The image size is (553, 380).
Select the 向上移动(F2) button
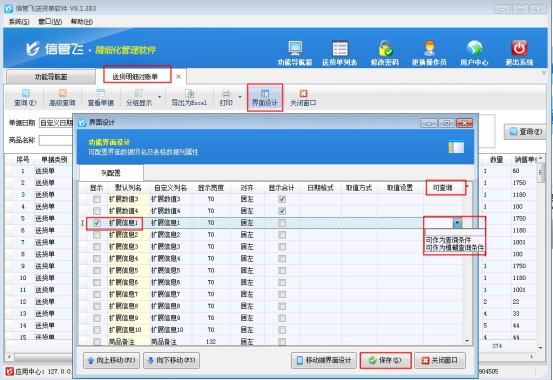point(111,360)
